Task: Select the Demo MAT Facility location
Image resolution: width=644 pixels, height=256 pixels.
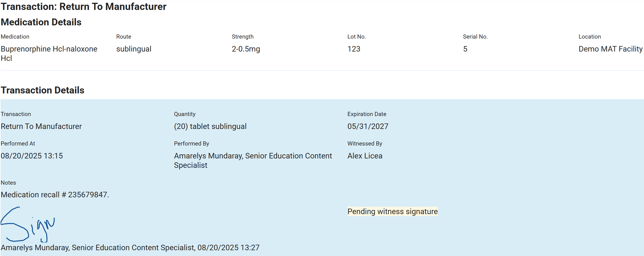Action: [x=610, y=49]
